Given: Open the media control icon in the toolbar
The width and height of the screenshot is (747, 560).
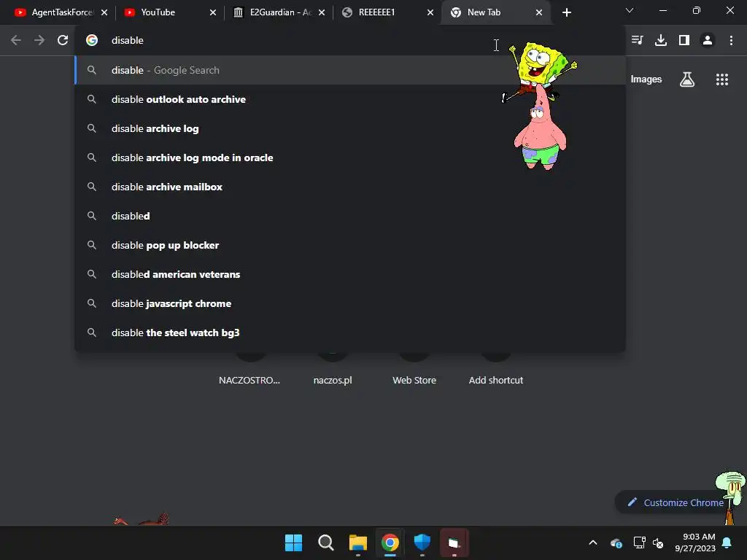Looking at the screenshot, I should 637,41.
